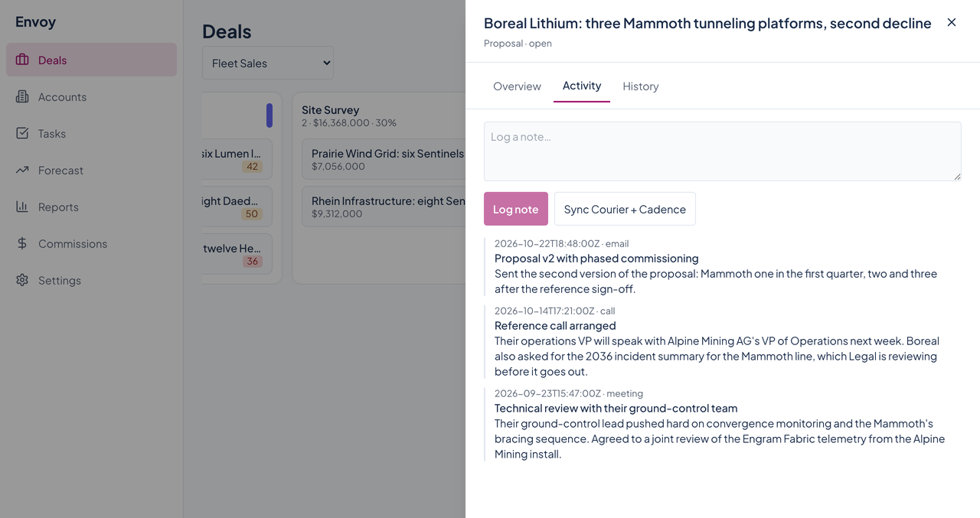Click 'Technical review with their ground-control team' title

616,409
